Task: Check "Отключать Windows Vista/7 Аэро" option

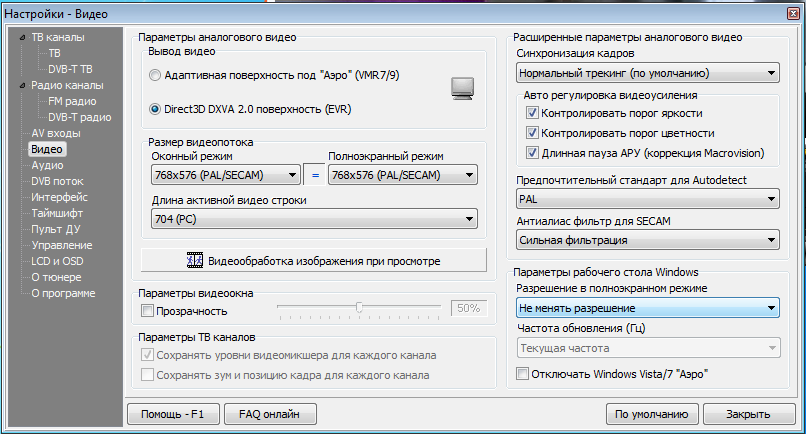Action: [x=522, y=374]
